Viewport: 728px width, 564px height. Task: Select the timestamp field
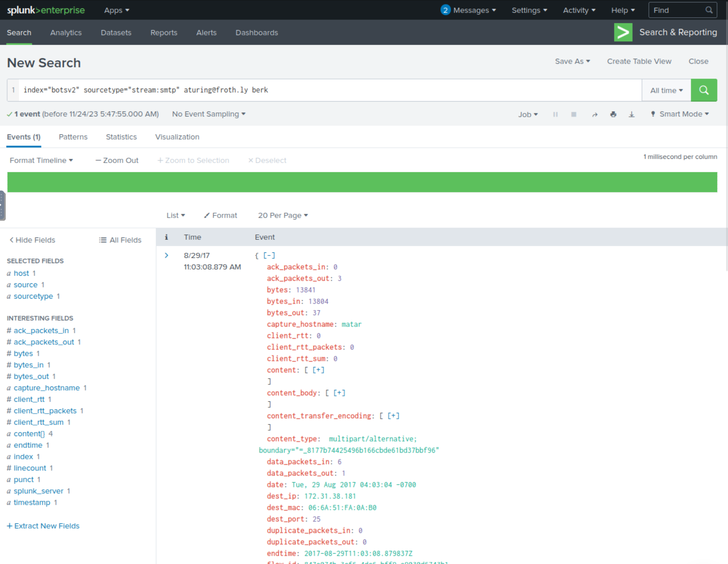32,503
